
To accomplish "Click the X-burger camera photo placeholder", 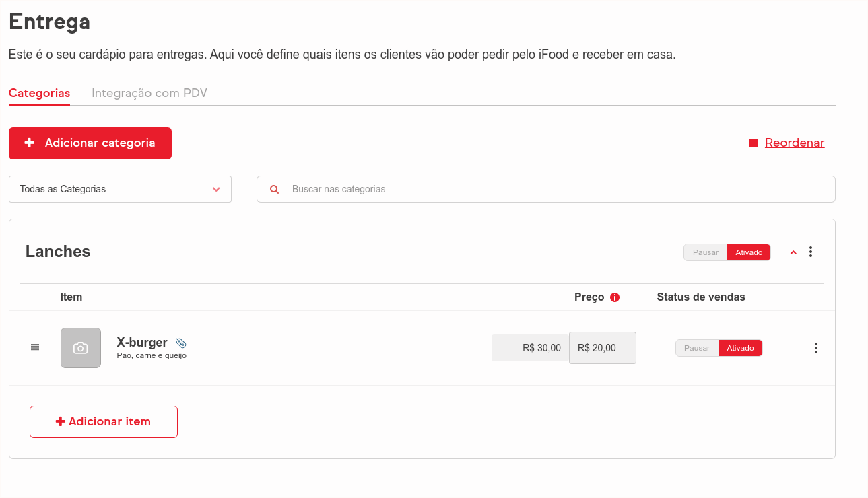I will click(81, 348).
